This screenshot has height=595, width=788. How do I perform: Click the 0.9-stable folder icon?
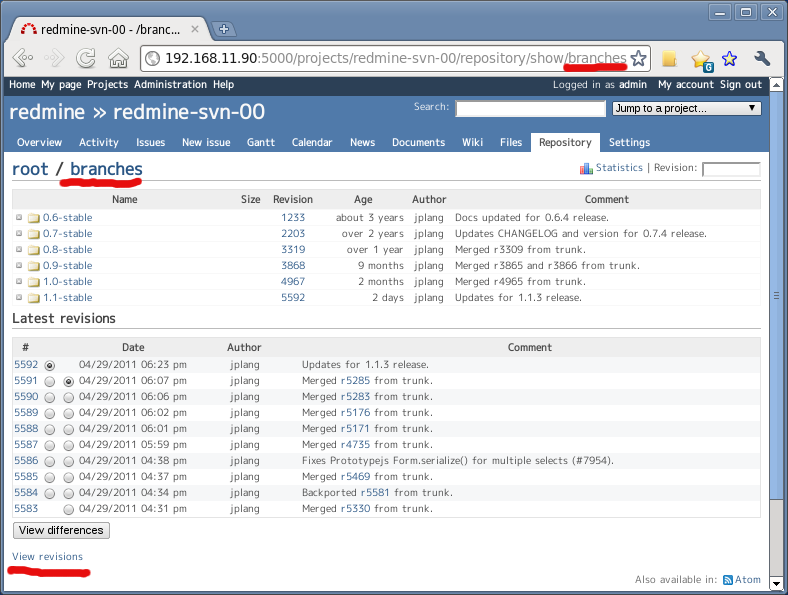pos(34,266)
